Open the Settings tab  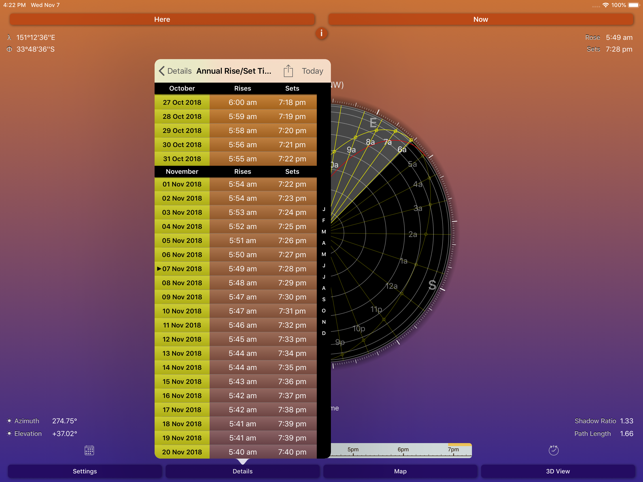tap(85, 471)
